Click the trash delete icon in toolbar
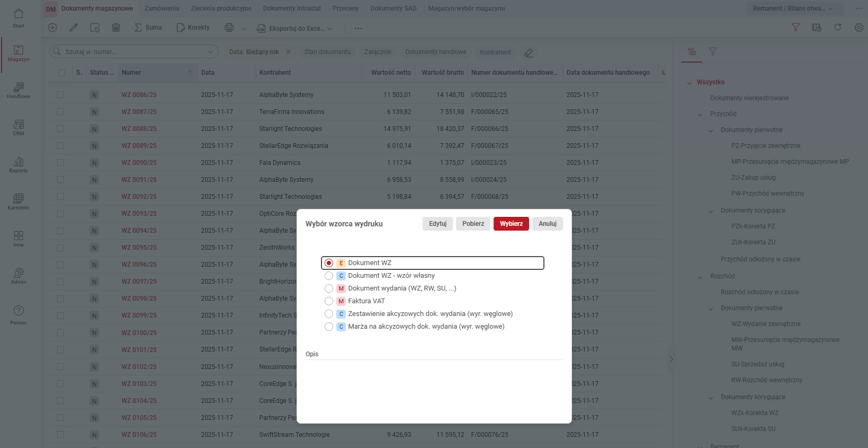868x448 pixels. (x=116, y=28)
